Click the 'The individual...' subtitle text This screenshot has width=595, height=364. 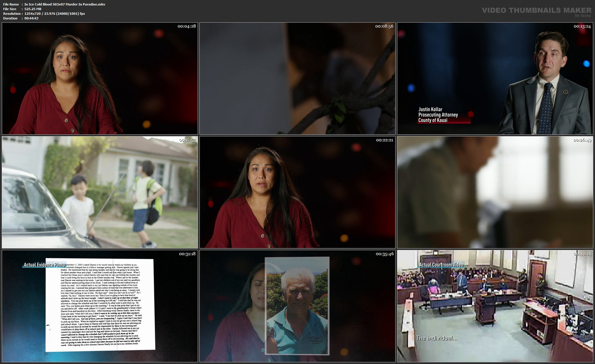[x=436, y=338]
